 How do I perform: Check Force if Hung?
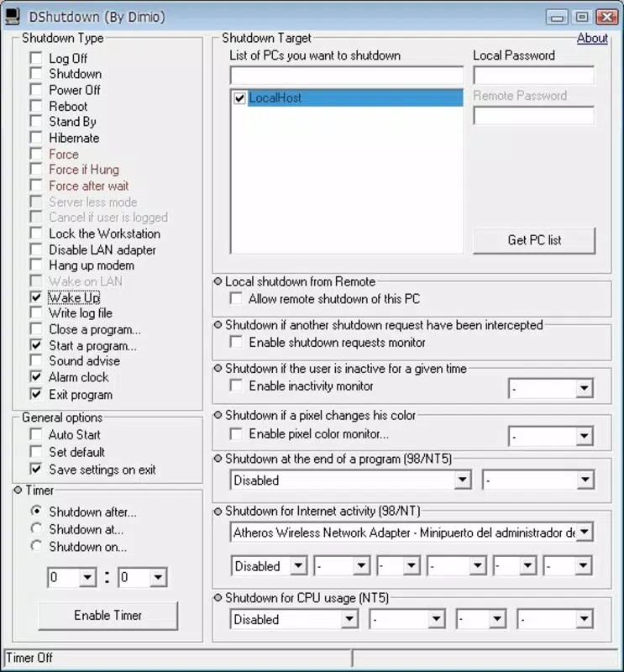click(36, 170)
